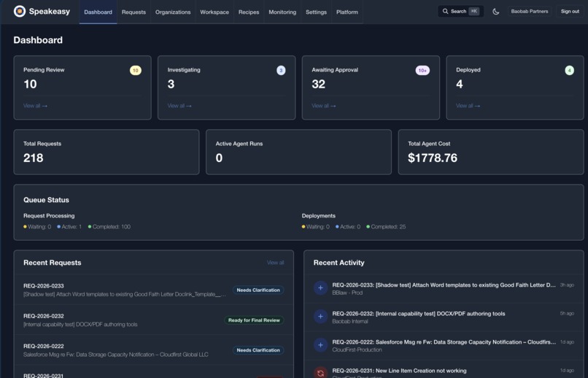Open REQ-2026-0232 in Recent Requests
Viewport: 588px width, 378px height.
[153, 320]
